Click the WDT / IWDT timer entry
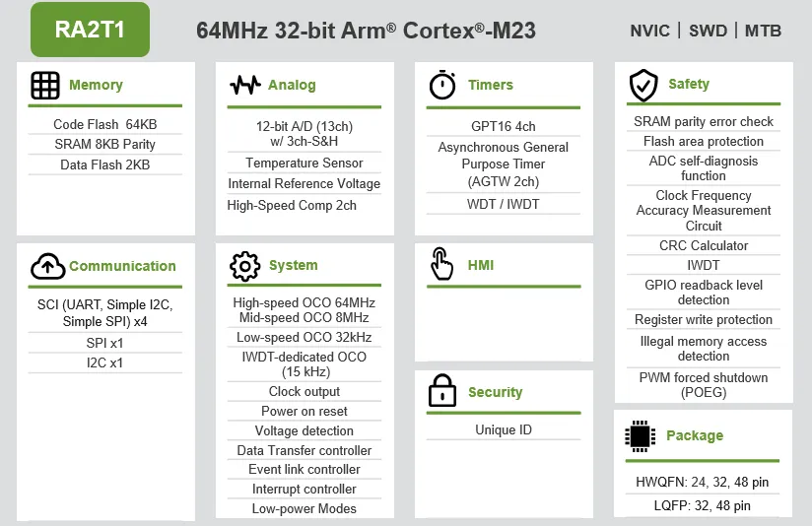This screenshot has width=812, height=526. (x=503, y=204)
